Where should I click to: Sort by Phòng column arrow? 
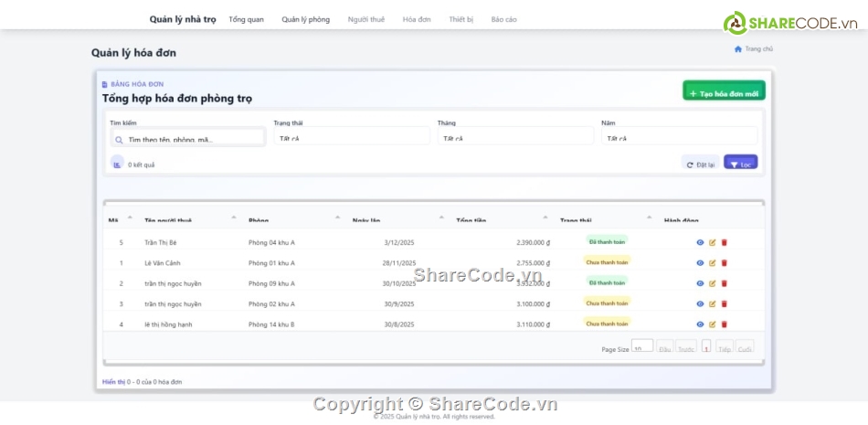point(338,218)
